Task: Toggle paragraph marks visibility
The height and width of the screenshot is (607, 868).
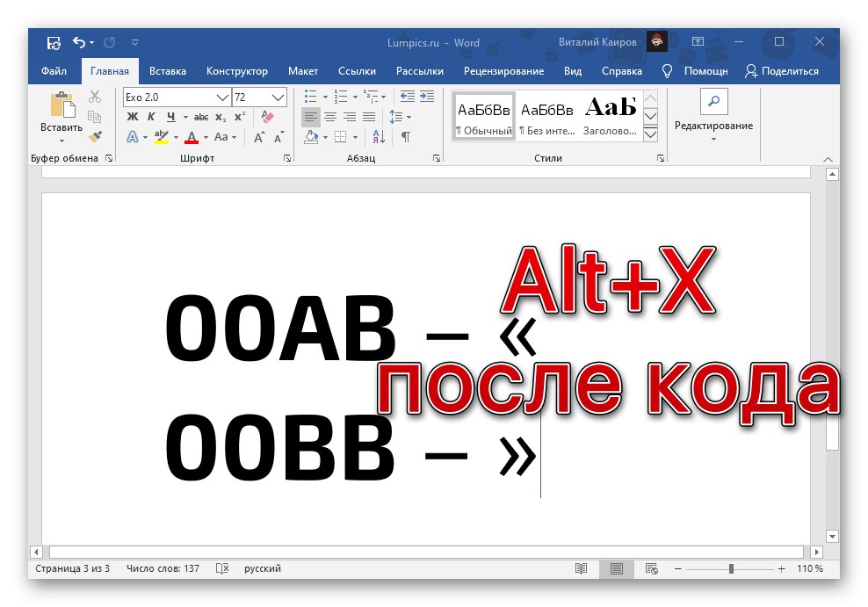Action: coord(406,137)
